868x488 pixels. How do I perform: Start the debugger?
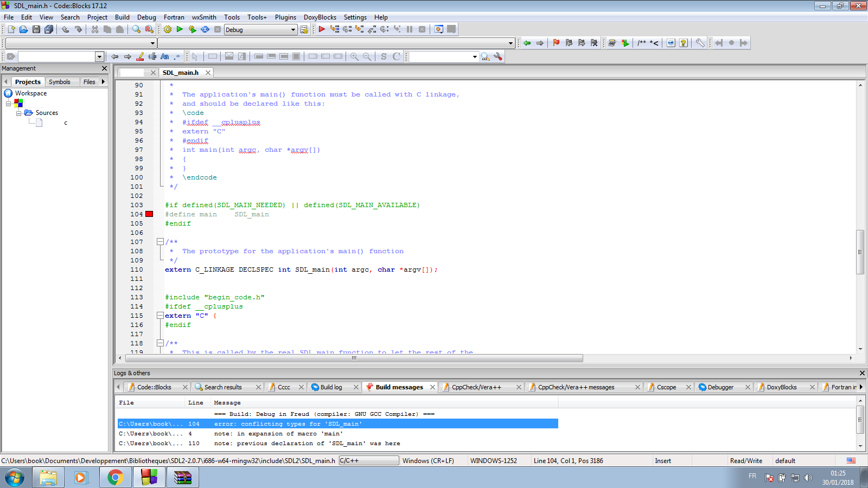[321, 29]
